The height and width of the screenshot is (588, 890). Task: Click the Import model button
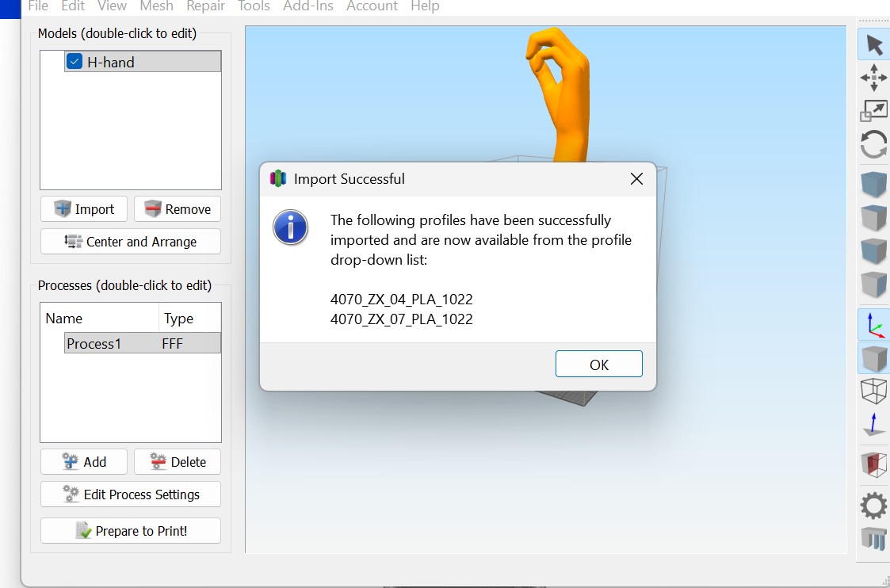coord(84,209)
